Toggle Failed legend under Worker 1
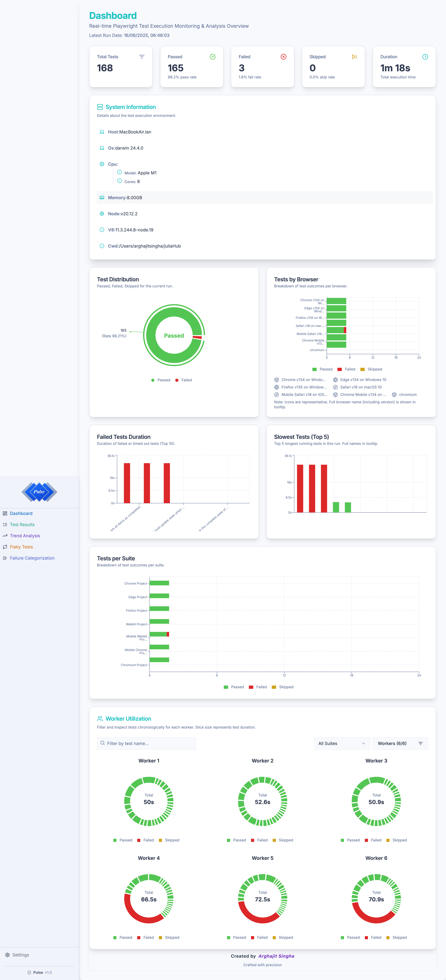 click(146, 840)
